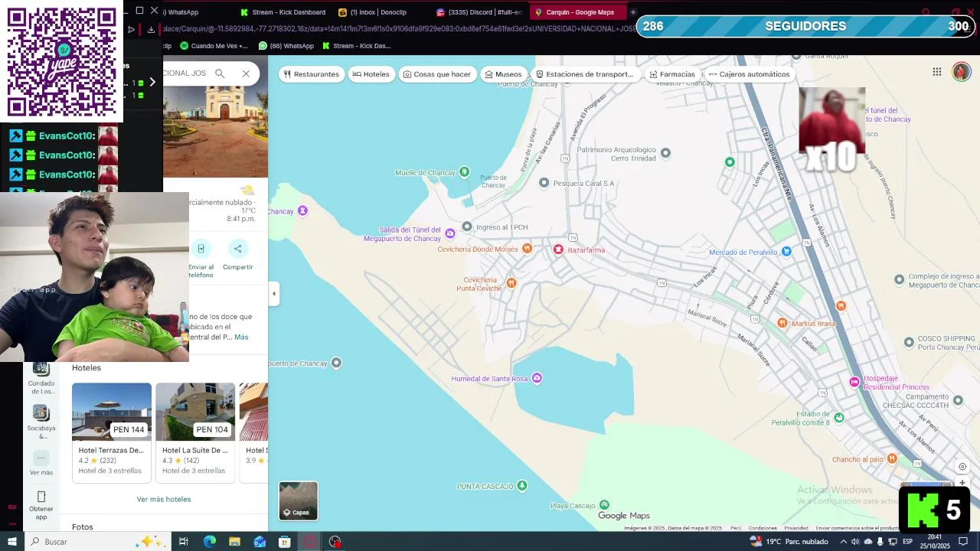
Task: Follow the Ver más hoteles link
Action: (x=164, y=499)
